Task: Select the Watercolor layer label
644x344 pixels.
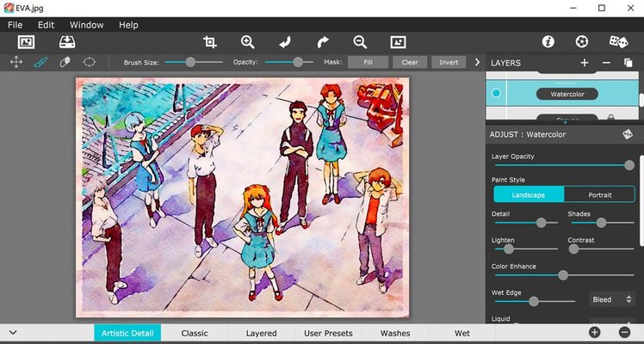Action: (x=567, y=94)
